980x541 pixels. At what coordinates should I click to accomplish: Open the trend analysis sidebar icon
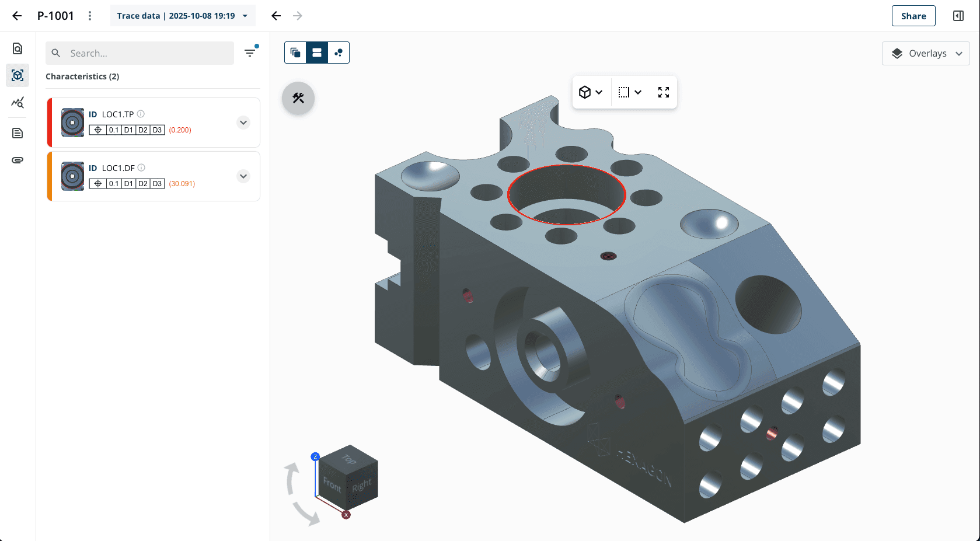(18, 103)
